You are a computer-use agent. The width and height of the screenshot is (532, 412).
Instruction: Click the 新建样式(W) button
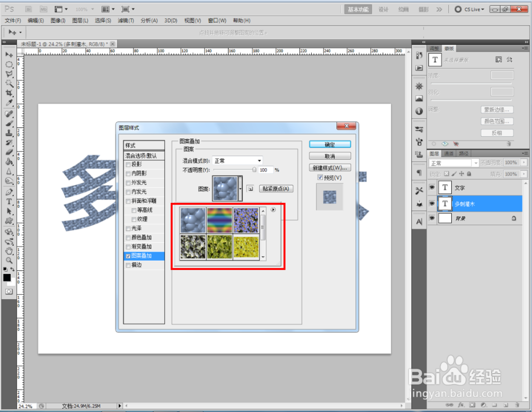point(330,168)
